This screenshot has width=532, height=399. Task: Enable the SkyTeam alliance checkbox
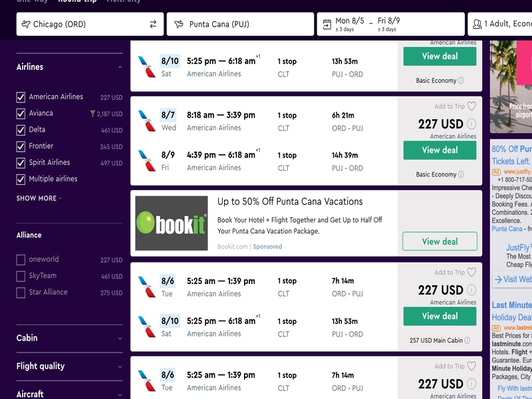(x=21, y=277)
